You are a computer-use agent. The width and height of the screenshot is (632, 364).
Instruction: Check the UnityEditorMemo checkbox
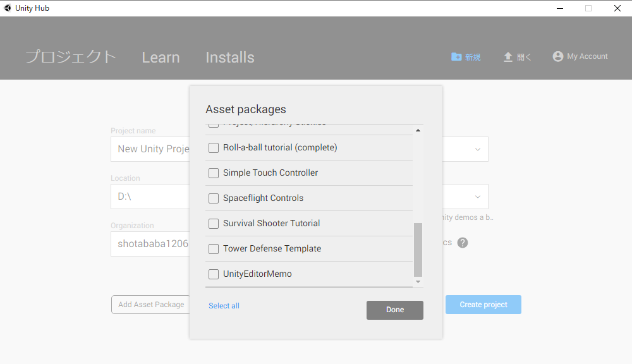click(x=214, y=274)
